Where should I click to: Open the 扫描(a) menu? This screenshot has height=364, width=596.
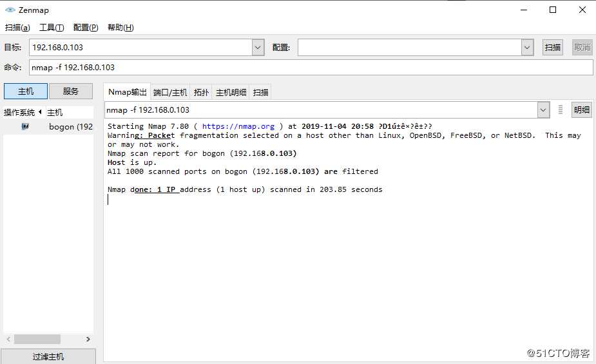(x=17, y=27)
